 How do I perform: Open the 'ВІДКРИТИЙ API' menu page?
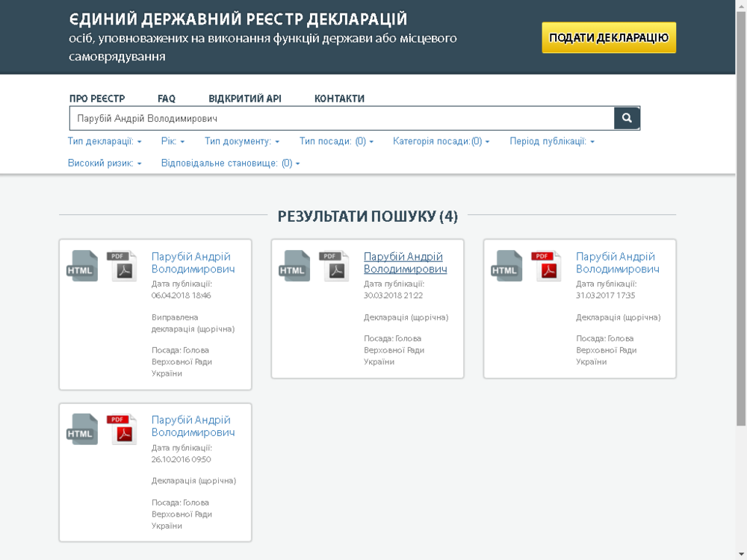244,99
